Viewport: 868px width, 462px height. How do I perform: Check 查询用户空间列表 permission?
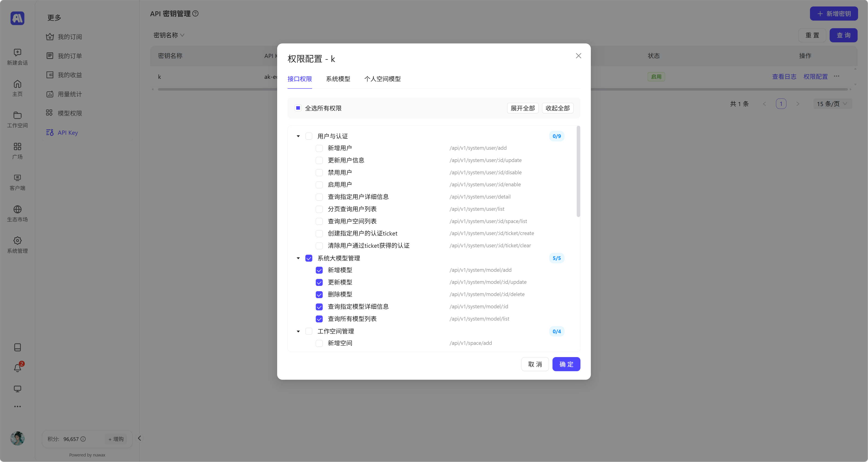[x=319, y=221]
